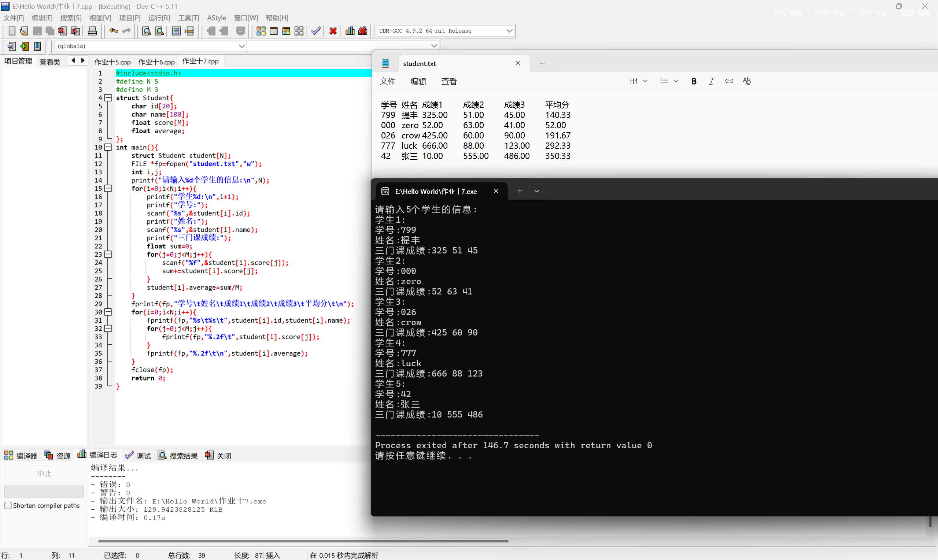Image resolution: width=938 pixels, height=560 pixels.
Task: Click the bold B icon in Notepad
Action: 693,81
